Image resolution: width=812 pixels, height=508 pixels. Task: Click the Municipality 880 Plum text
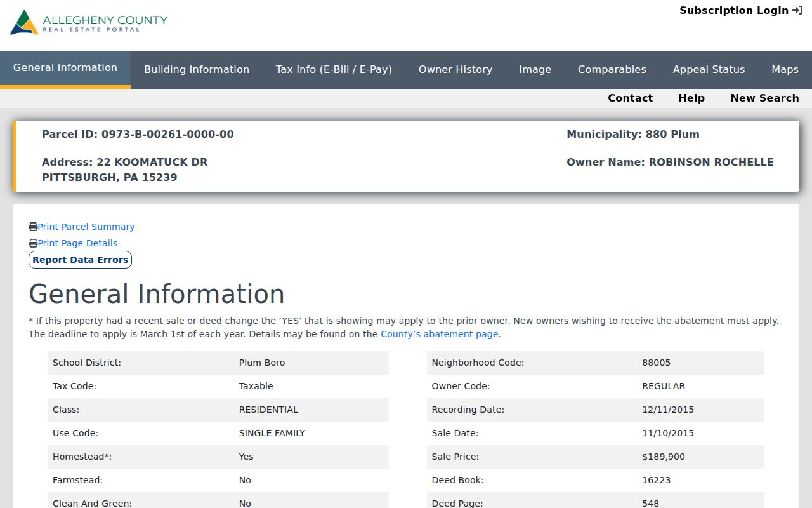[633, 134]
